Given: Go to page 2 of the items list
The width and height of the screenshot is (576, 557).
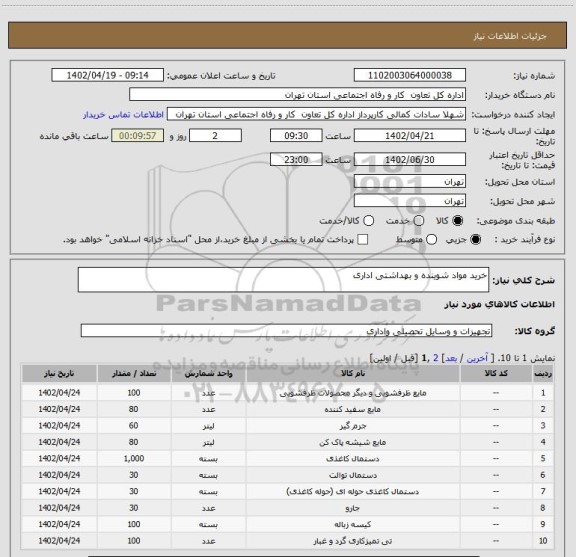Looking at the screenshot, I should click(x=436, y=358).
